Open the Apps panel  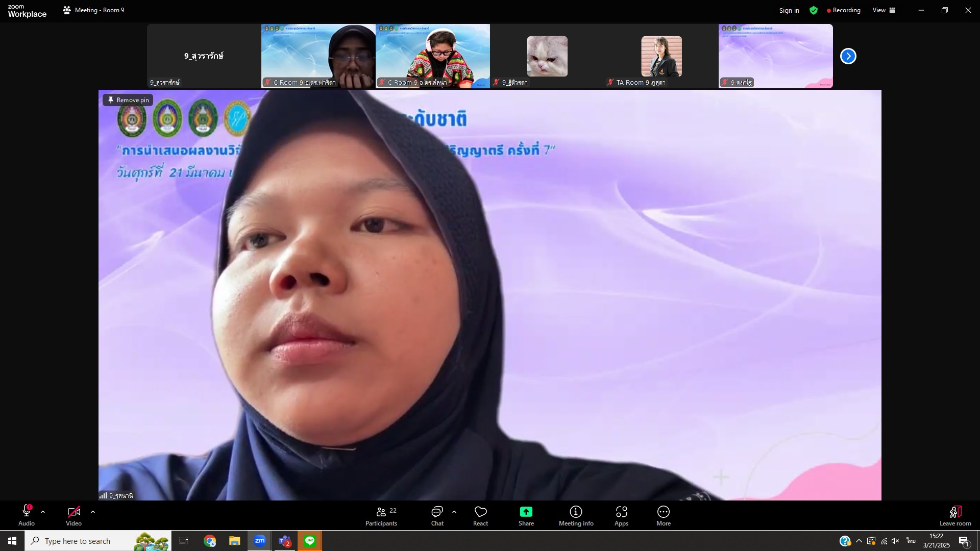pos(621,516)
